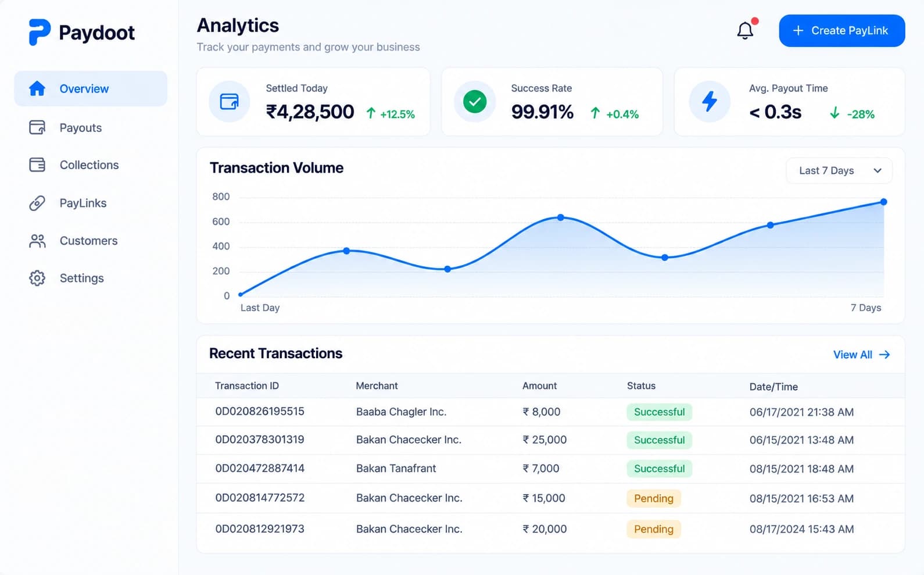Click merchant Bakan Tanafrant
This screenshot has width=924, height=575.
click(396, 468)
